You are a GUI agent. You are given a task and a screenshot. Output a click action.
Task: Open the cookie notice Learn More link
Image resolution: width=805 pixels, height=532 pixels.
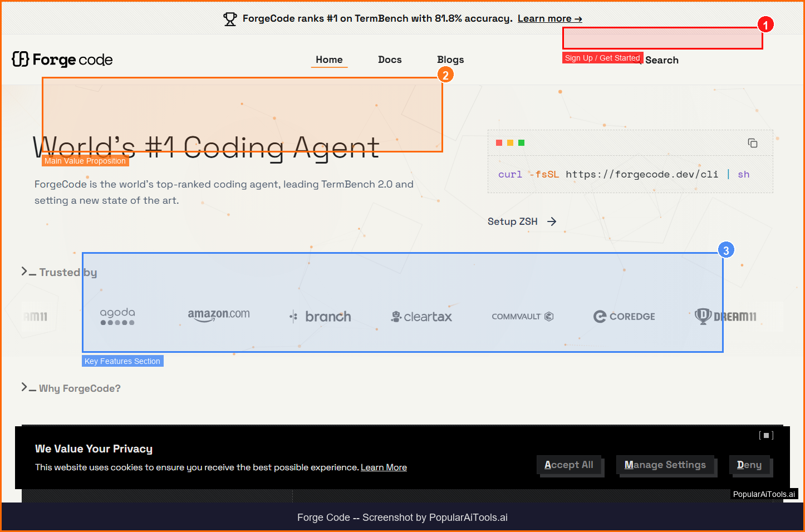384,467
